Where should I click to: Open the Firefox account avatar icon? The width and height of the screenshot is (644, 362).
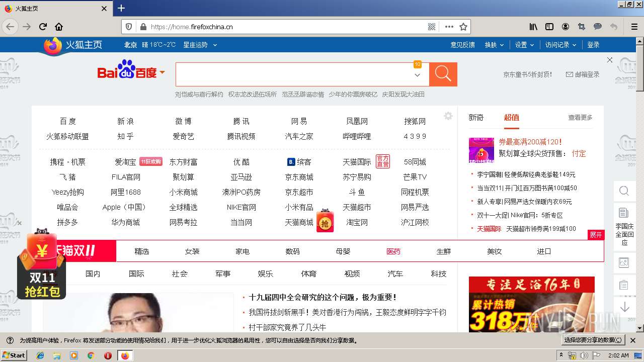566,27
